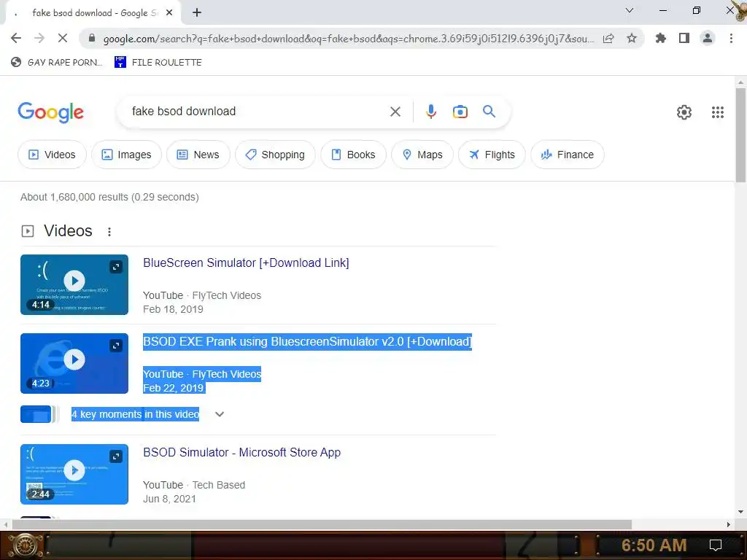This screenshot has height=560, width=747.
Task: Open Google quick settings gear
Action: click(684, 112)
